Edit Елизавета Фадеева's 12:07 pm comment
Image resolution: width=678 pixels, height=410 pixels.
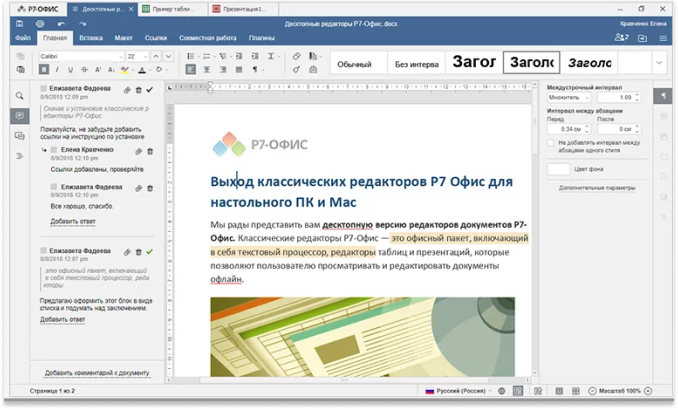click(127, 252)
